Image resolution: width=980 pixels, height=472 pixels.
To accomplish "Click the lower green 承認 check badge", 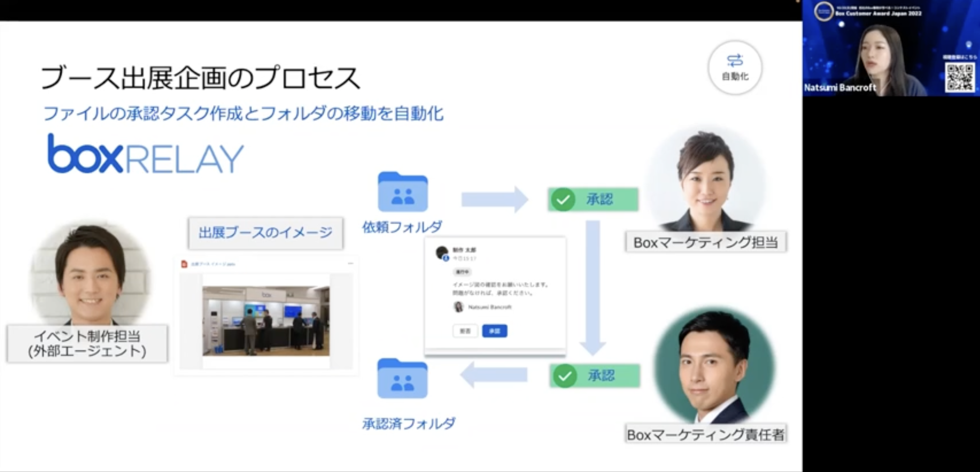I will (595, 375).
